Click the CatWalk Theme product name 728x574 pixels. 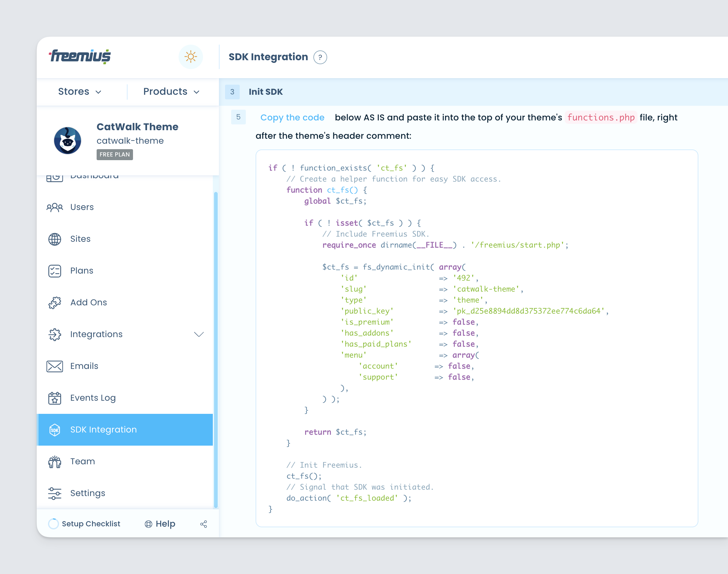(x=138, y=127)
